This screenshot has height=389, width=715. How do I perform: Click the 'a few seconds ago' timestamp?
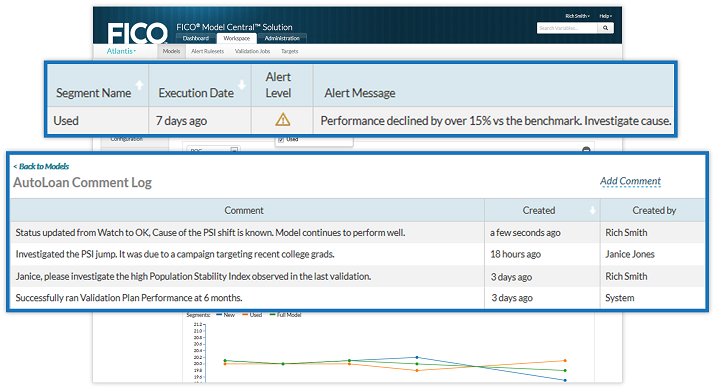[525, 233]
